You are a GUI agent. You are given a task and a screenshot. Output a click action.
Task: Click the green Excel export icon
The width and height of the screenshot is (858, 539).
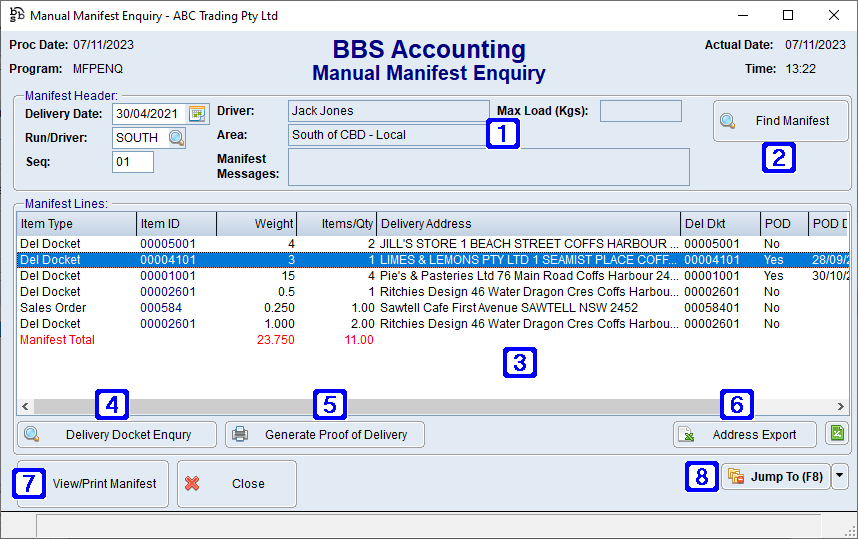tap(837, 434)
